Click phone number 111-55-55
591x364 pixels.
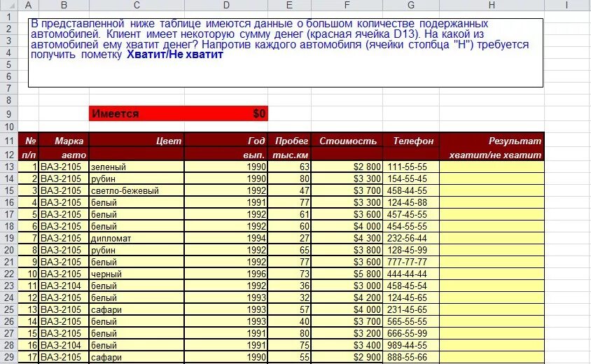[x=411, y=167]
